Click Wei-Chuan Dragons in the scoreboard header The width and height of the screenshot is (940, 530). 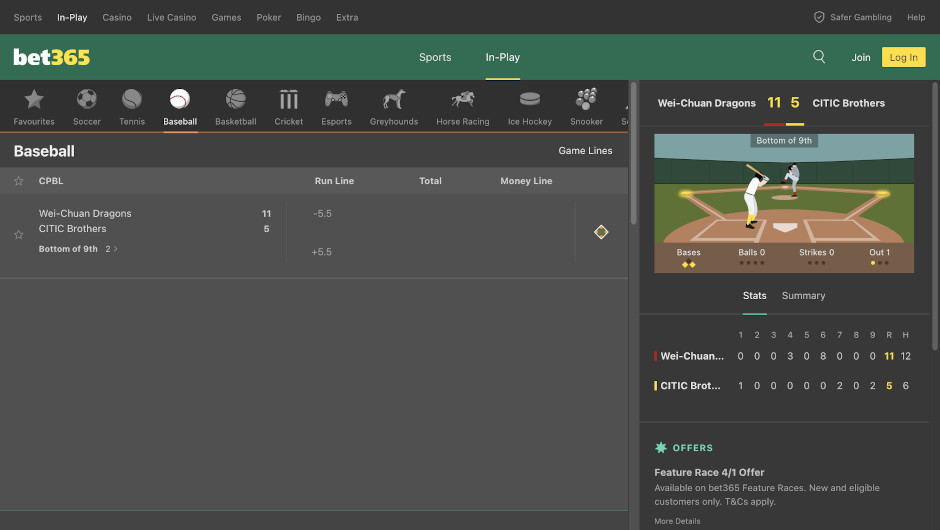(x=707, y=103)
